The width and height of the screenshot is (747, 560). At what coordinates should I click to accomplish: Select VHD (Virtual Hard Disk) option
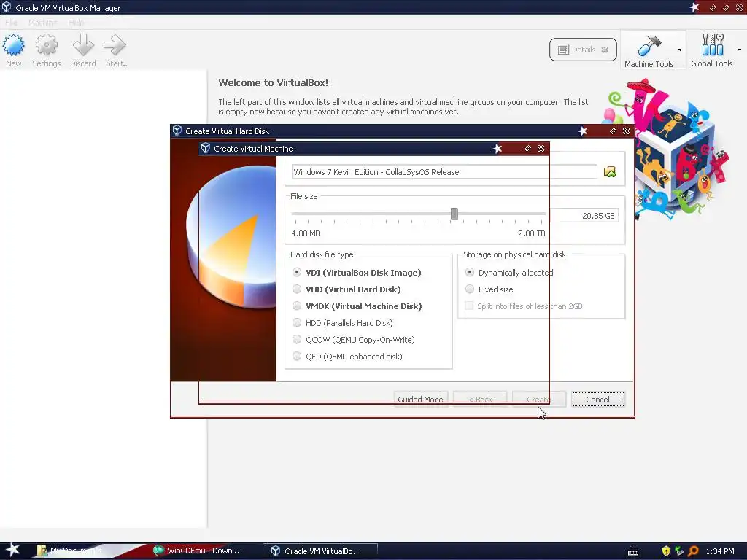(x=347, y=289)
